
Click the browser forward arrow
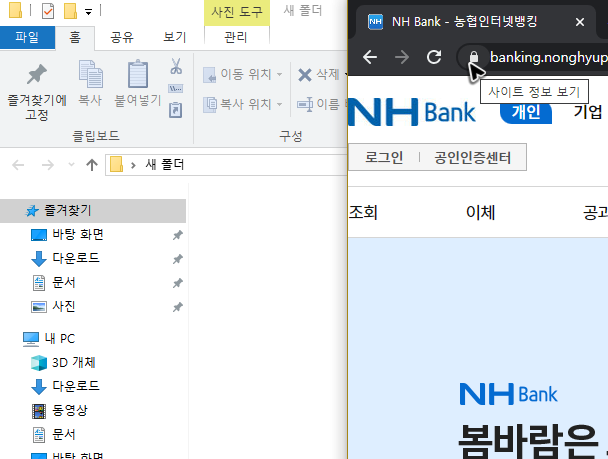pyautogui.click(x=402, y=57)
